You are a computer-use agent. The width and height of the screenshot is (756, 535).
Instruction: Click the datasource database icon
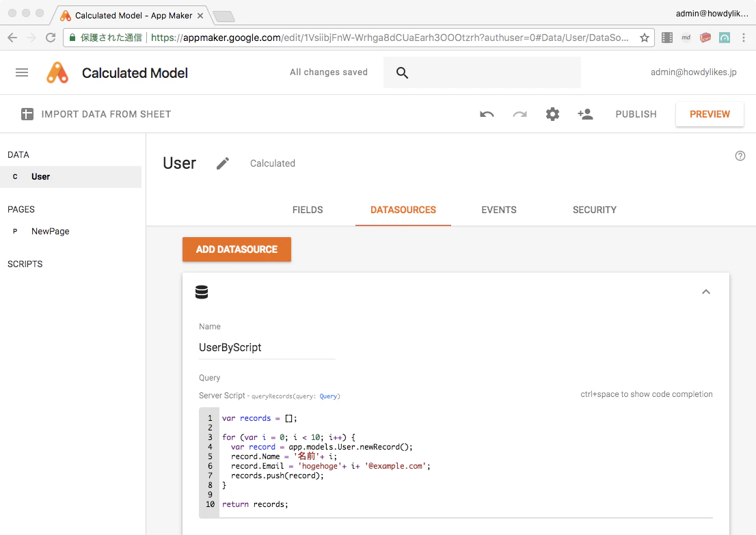click(202, 292)
